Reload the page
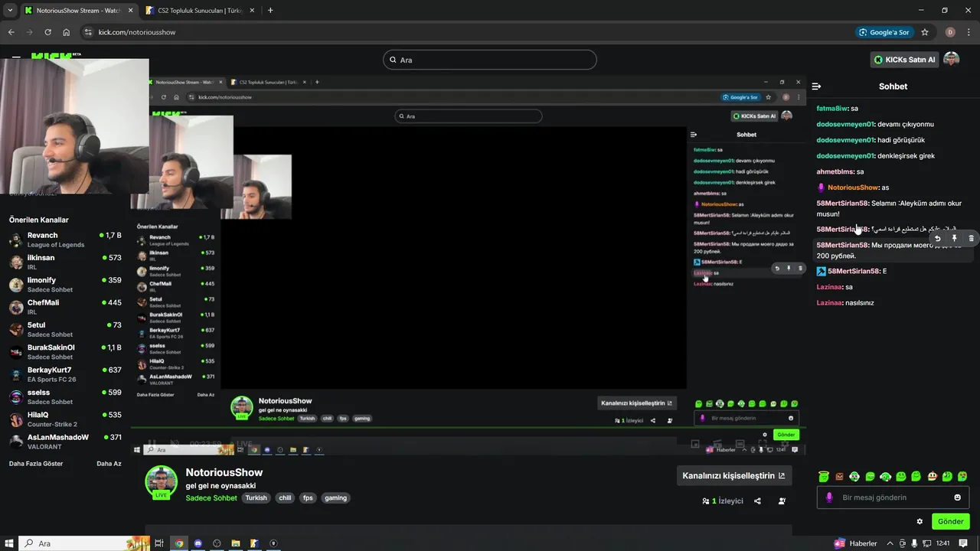Screen dimensions: 980x551 47,32
